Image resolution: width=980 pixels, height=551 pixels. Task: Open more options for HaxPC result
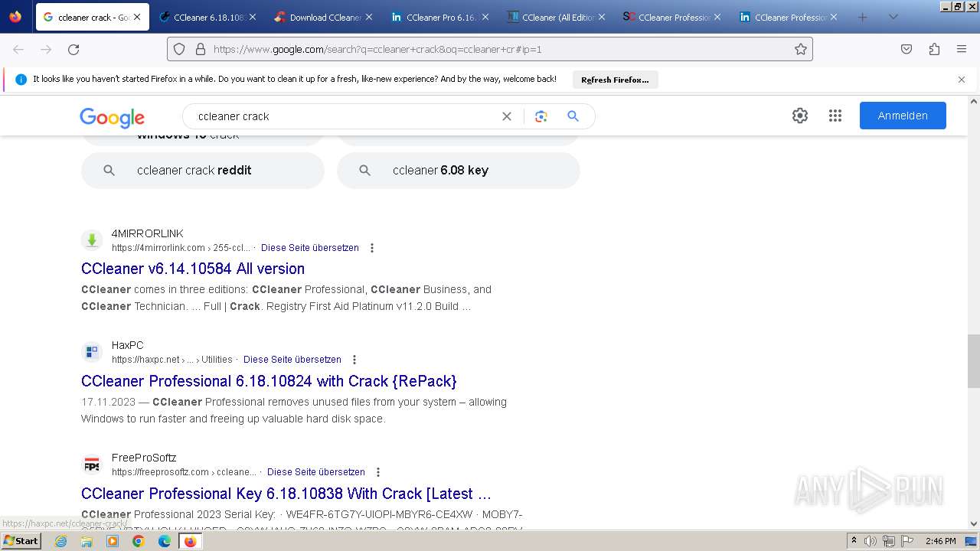[354, 360]
